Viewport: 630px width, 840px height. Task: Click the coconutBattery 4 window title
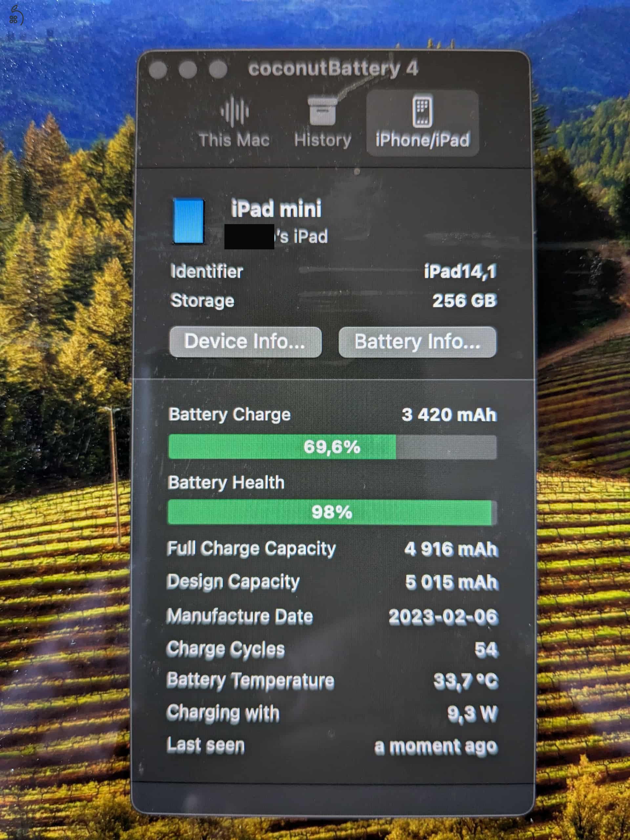(333, 69)
